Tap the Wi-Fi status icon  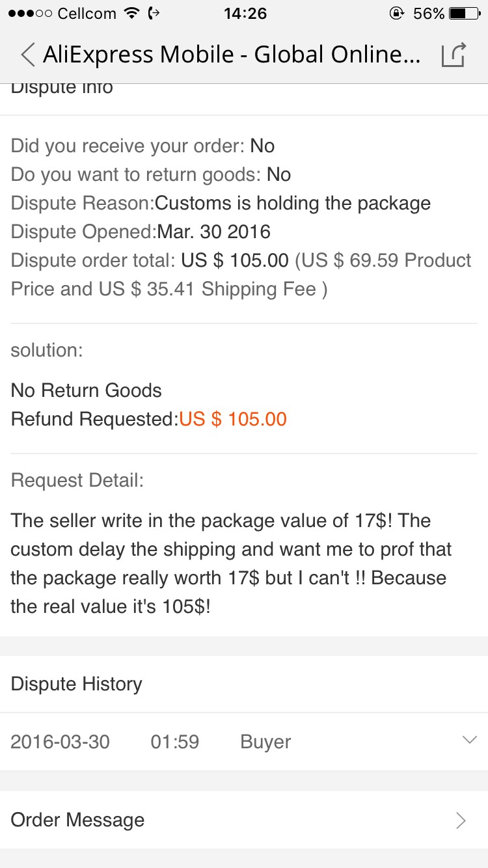(x=132, y=14)
